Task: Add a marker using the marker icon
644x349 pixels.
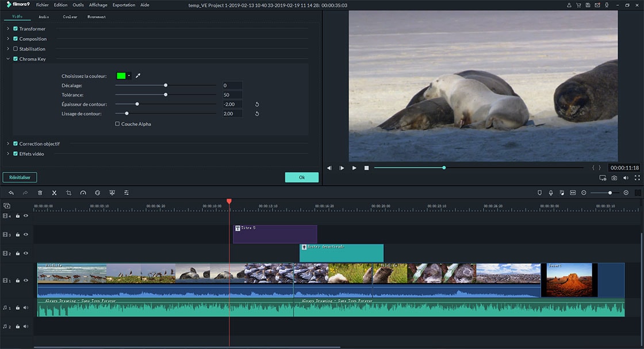Action: click(x=540, y=193)
